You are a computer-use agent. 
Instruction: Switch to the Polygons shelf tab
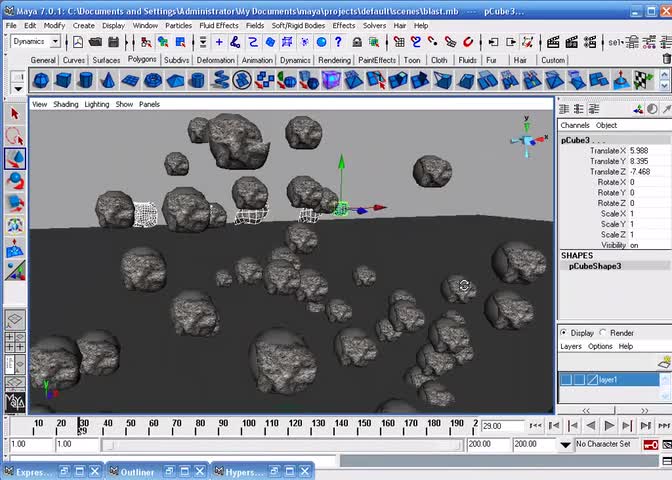[142, 59]
